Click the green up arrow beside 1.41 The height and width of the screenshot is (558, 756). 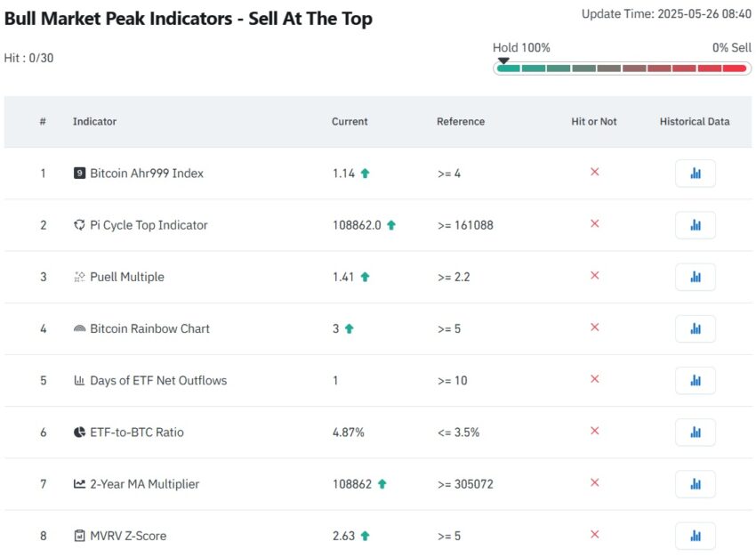(365, 277)
